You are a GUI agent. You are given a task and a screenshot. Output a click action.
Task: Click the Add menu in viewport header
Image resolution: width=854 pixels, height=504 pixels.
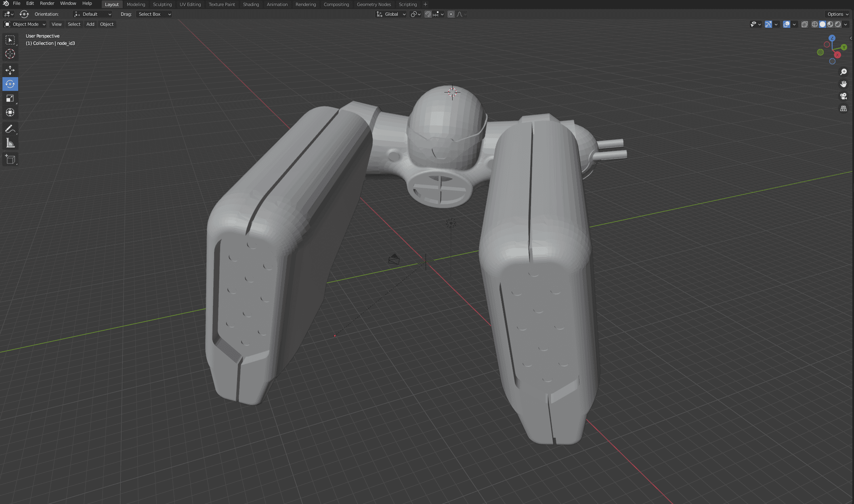tap(90, 24)
